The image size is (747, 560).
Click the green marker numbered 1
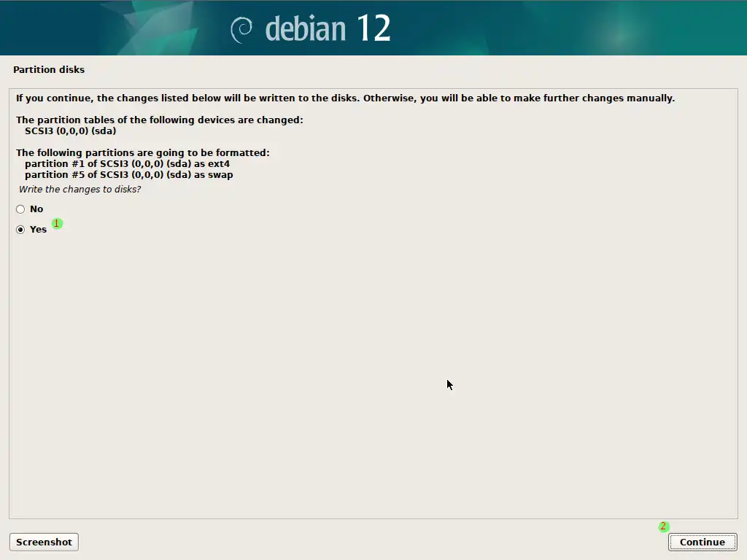click(x=57, y=223)
